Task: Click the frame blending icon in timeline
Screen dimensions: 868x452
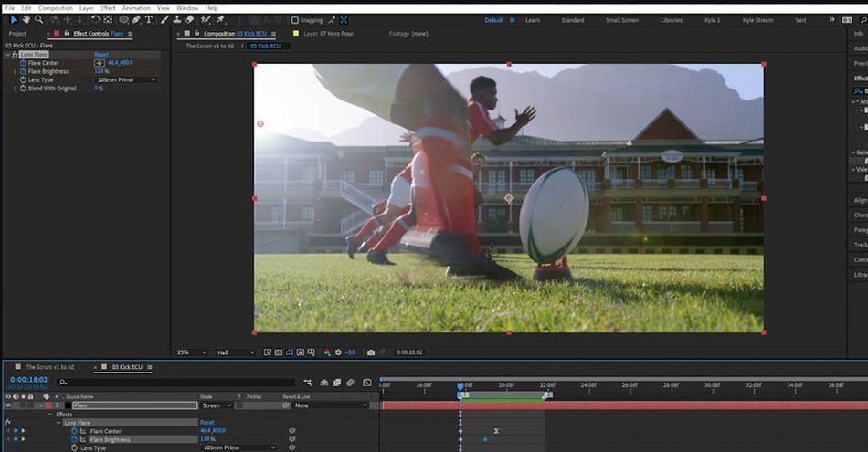Action: [x=337, y=383]
